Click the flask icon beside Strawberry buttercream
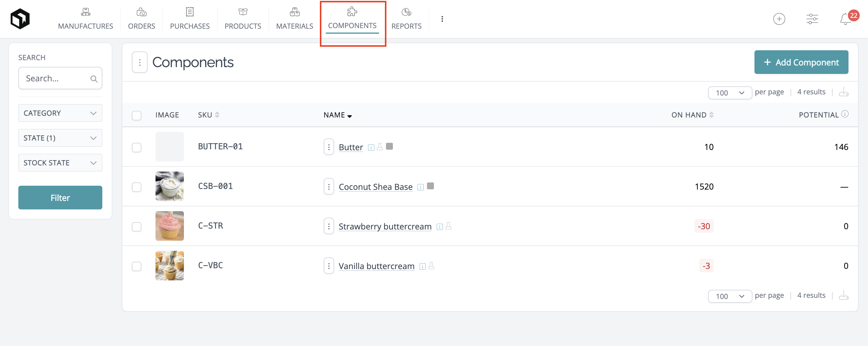This screenshot has height=346, width=868. (x=448, y=227)
